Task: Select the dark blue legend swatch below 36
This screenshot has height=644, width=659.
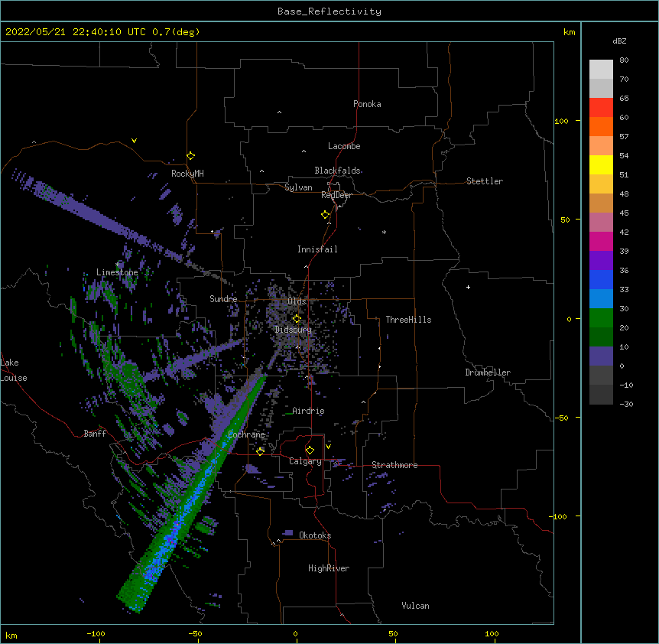Action: coord(601,279)
